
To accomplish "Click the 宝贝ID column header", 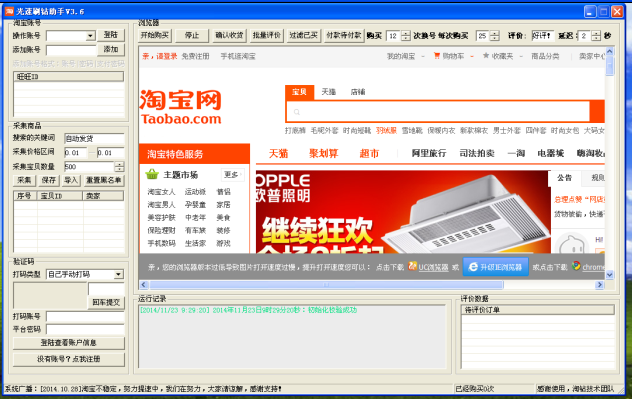I will [x=60, y=196].
